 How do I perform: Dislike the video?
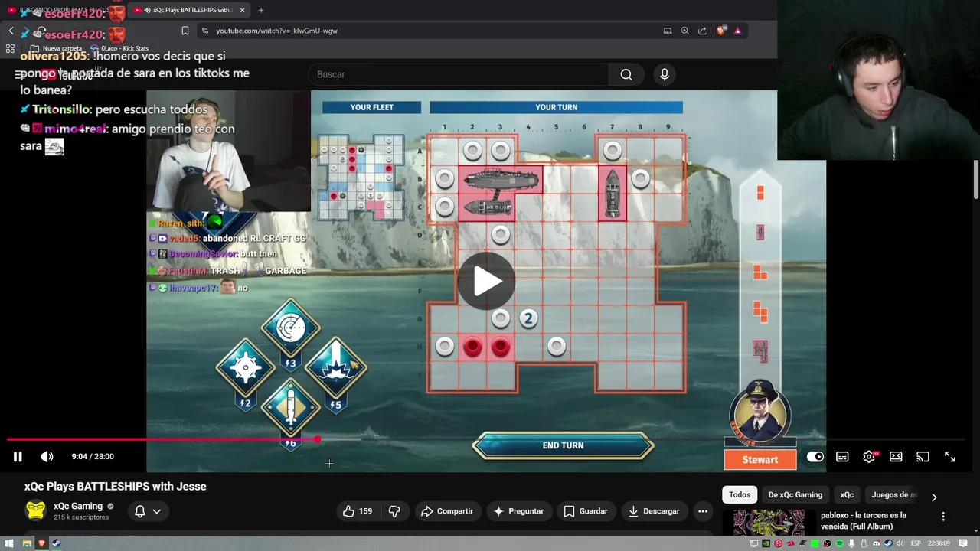pos(394,511)
